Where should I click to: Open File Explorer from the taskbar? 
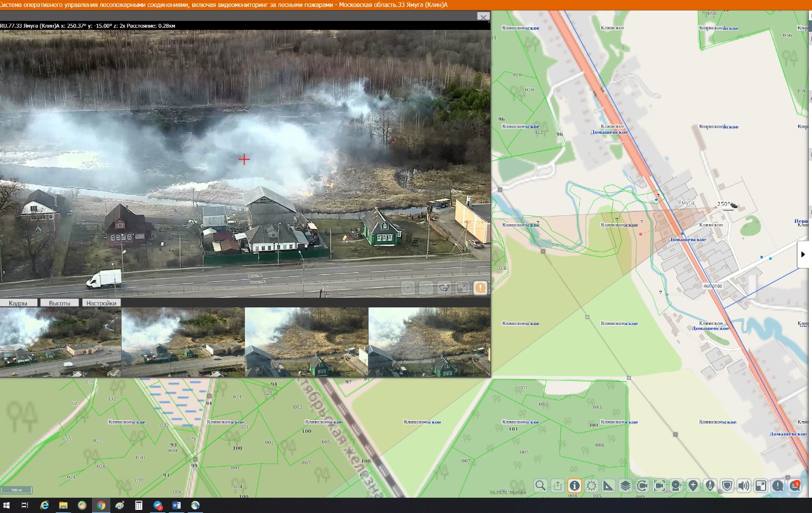pyautogui.click(x=63, y=505)
